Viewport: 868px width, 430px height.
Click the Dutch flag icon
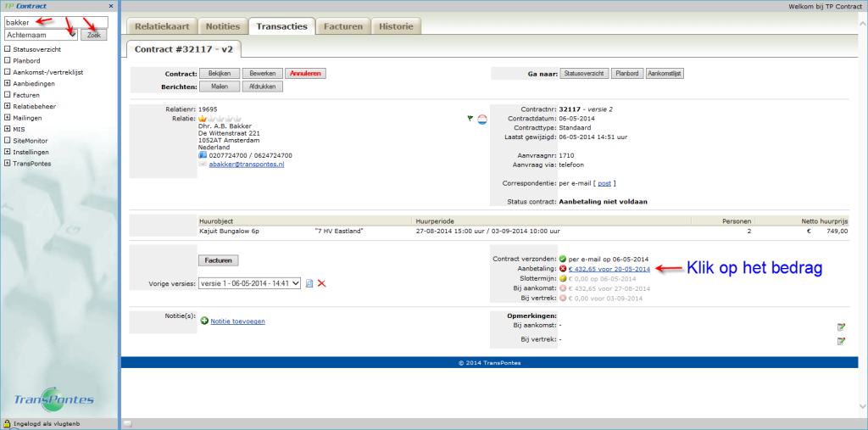pos(482,120)
